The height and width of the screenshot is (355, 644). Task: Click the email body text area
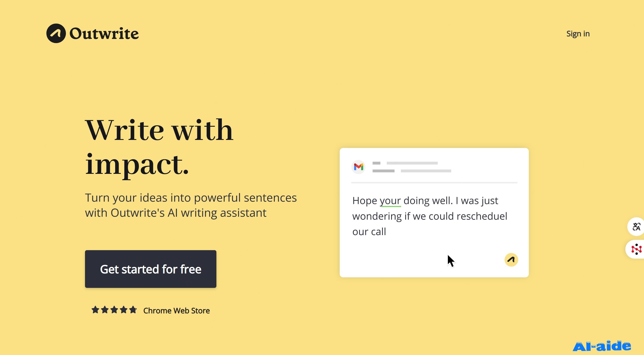430,216
